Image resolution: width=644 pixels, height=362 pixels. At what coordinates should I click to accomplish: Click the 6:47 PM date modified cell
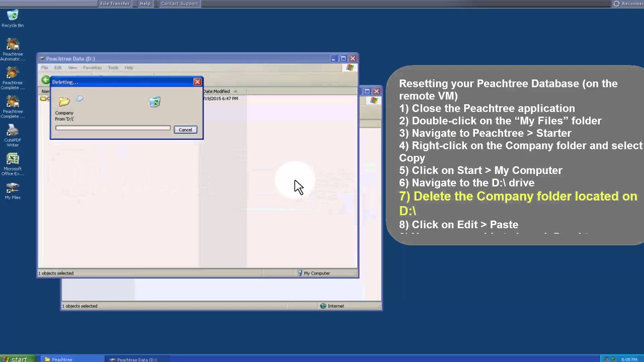point(220,99)
